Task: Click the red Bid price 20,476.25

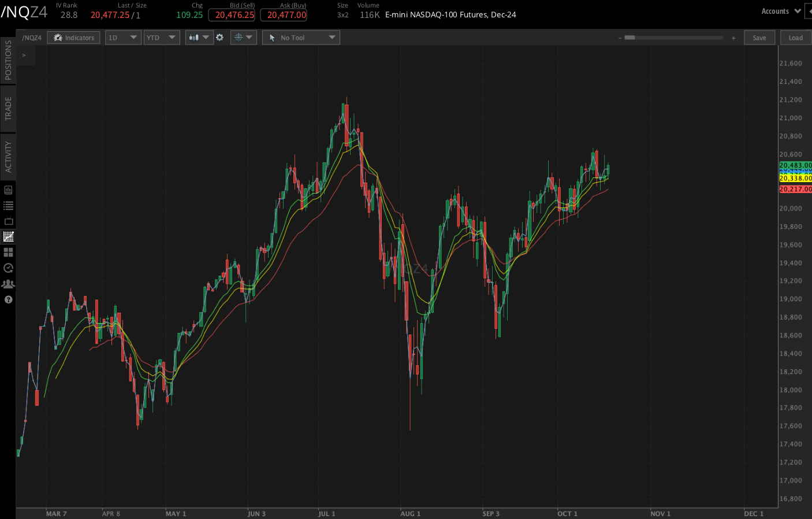Action: (231, 15)
